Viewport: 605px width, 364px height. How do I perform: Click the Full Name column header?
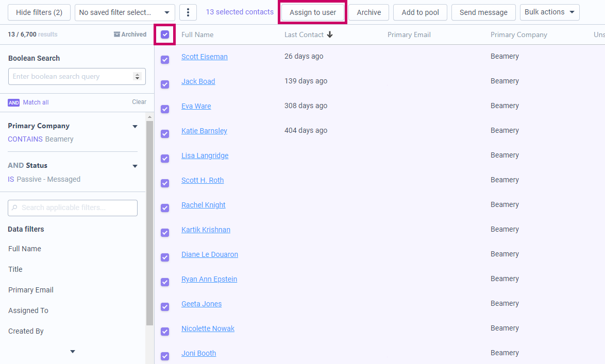(197, 34)
